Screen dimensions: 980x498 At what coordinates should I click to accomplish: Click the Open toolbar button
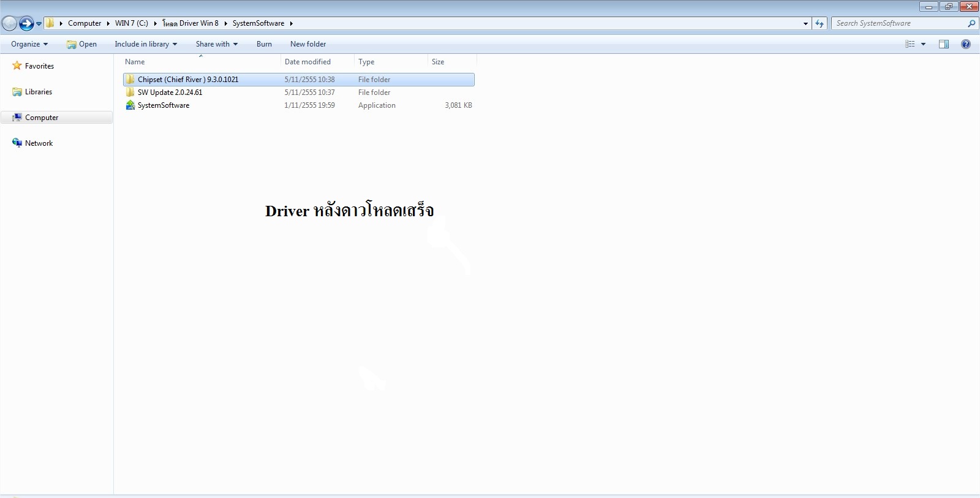coord(81,44)
